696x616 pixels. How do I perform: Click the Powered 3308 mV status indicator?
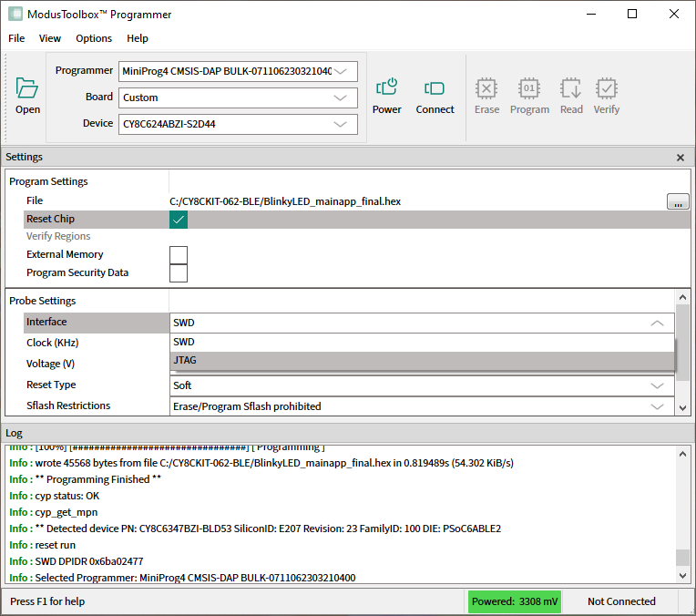(514, 601)
